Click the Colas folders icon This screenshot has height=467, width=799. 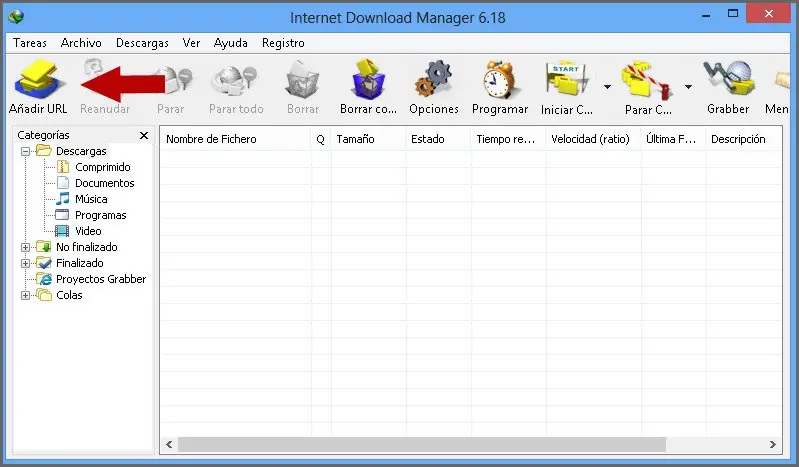point(44,295)
